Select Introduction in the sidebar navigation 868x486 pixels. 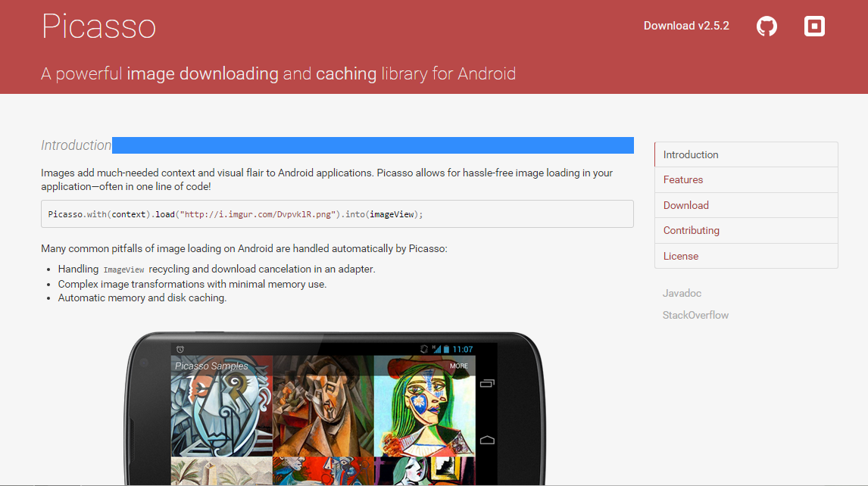pyautogui.click(x=746, y=154)
